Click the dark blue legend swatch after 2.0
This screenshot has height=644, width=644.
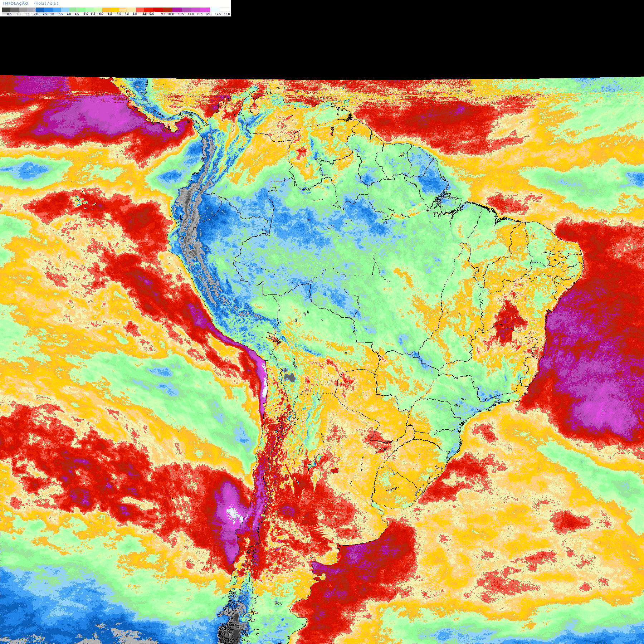pyautogui.click(x=40, y=10)
